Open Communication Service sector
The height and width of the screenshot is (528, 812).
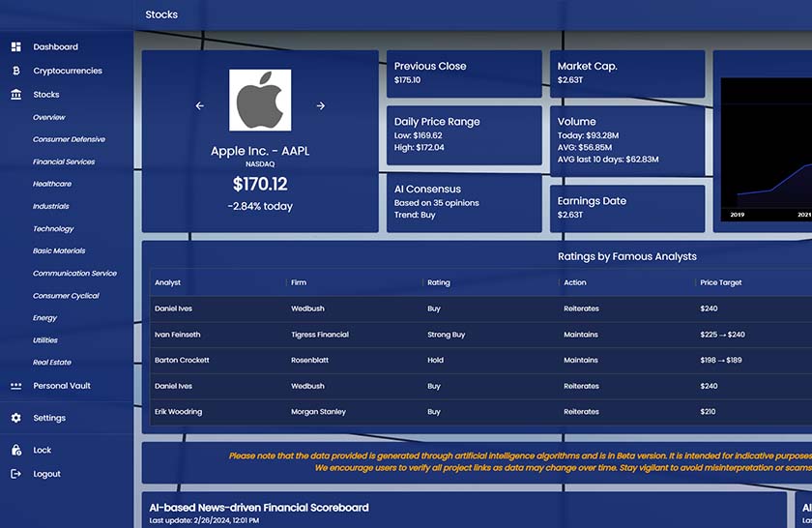click(x=74, y=273)
